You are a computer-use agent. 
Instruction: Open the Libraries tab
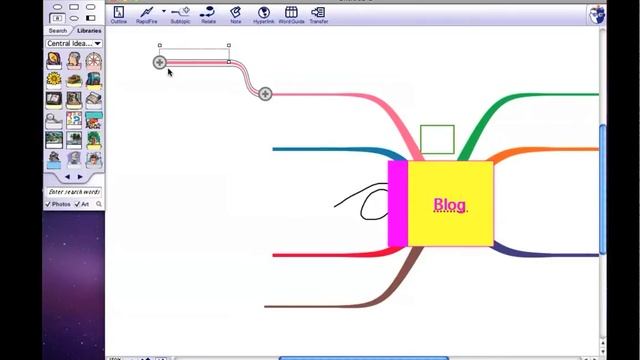(x=89, y=31)
